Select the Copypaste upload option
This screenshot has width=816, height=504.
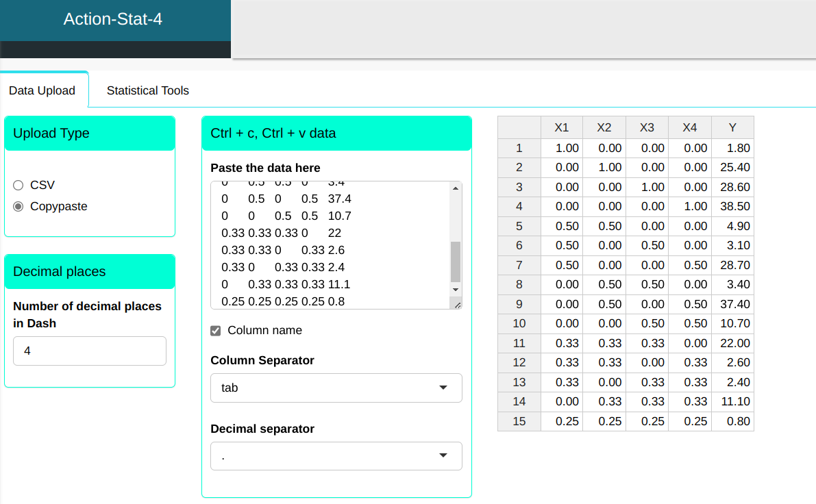(x=18, y=206)
